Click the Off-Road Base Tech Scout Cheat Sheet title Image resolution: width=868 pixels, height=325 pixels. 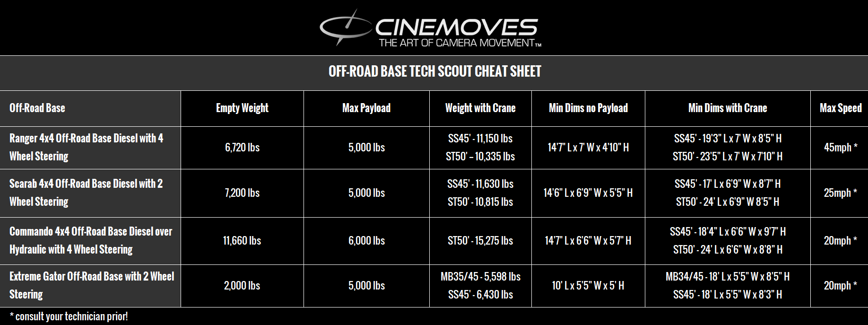pos(434,71)
